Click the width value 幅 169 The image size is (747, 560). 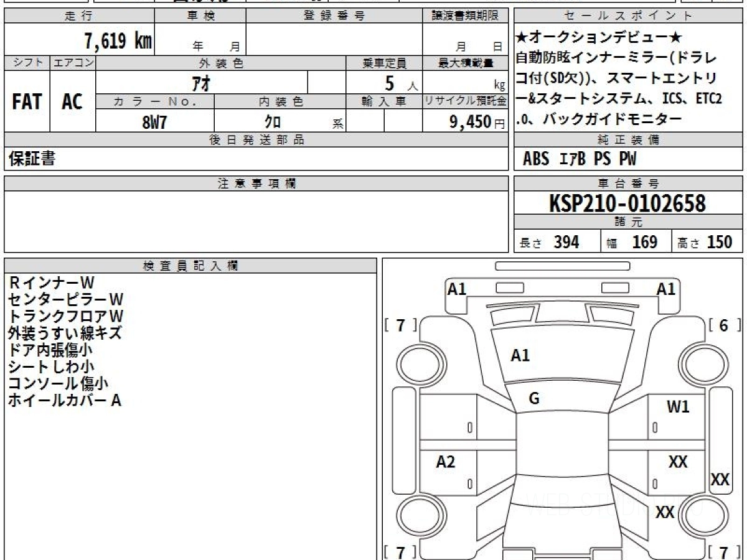pyautogui.click(x=632, y=242)
